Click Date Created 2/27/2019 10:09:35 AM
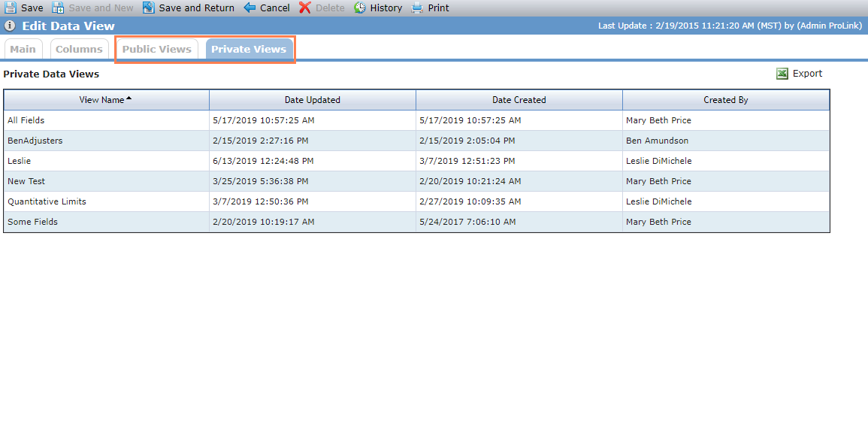Screen dimensions: 868x424 pos(470,201)
